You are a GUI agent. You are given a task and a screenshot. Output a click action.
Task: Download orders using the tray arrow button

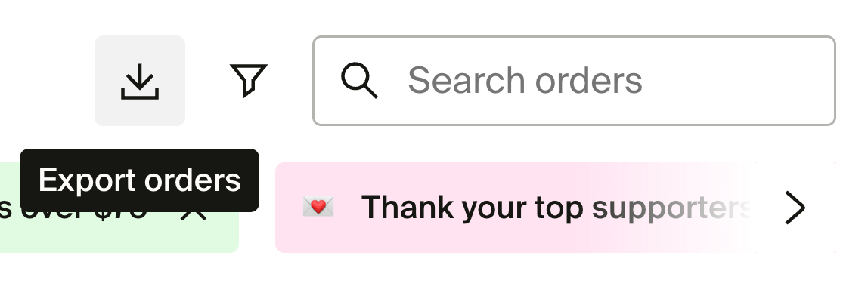click(139, 81)
